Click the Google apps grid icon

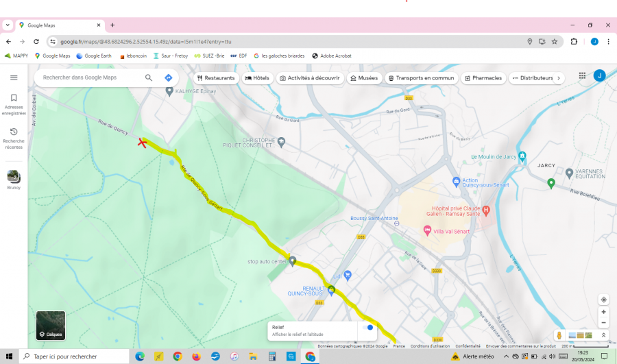pos(582,76)
